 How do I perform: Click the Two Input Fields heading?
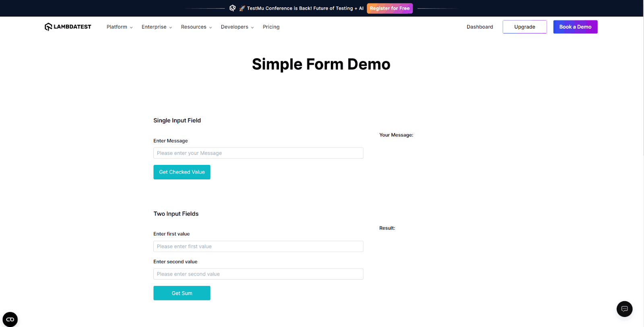pyautogui.click(x=176, y=214)
